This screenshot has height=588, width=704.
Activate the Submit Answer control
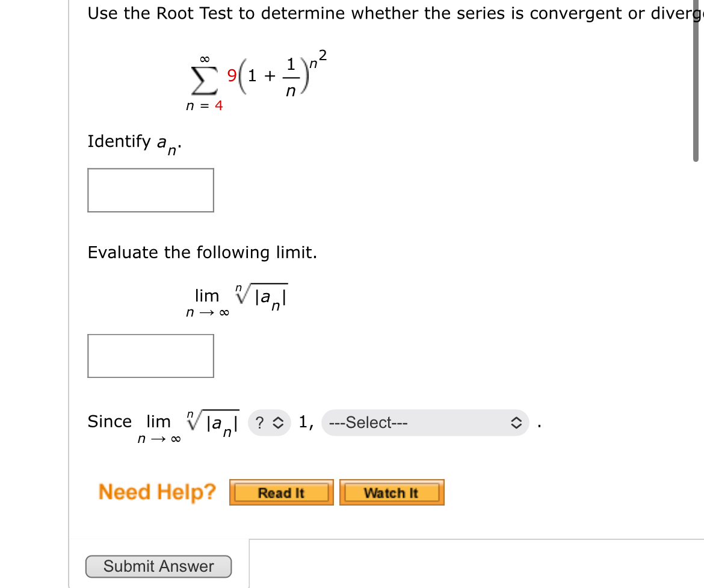click(x=158, y=566)
